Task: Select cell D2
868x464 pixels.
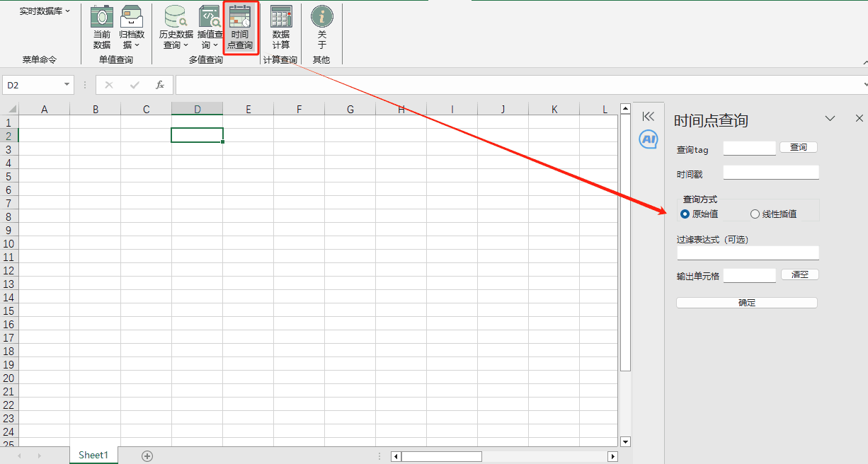Action: click(198, 135)
